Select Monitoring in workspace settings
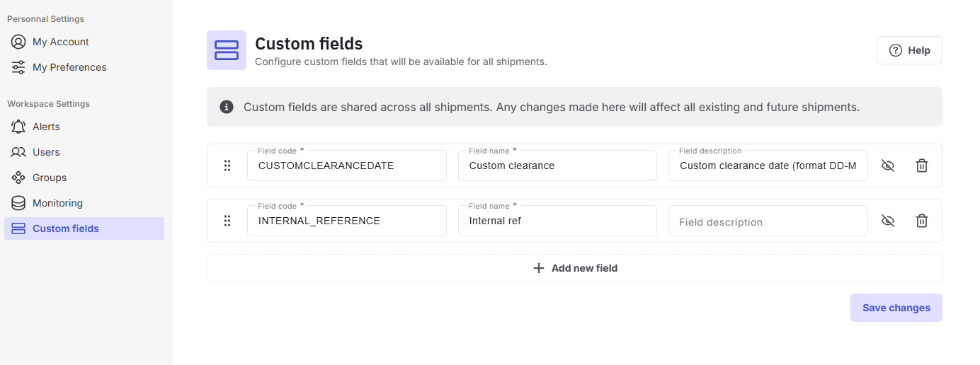980x365 pixels. [x=57, y=203]
